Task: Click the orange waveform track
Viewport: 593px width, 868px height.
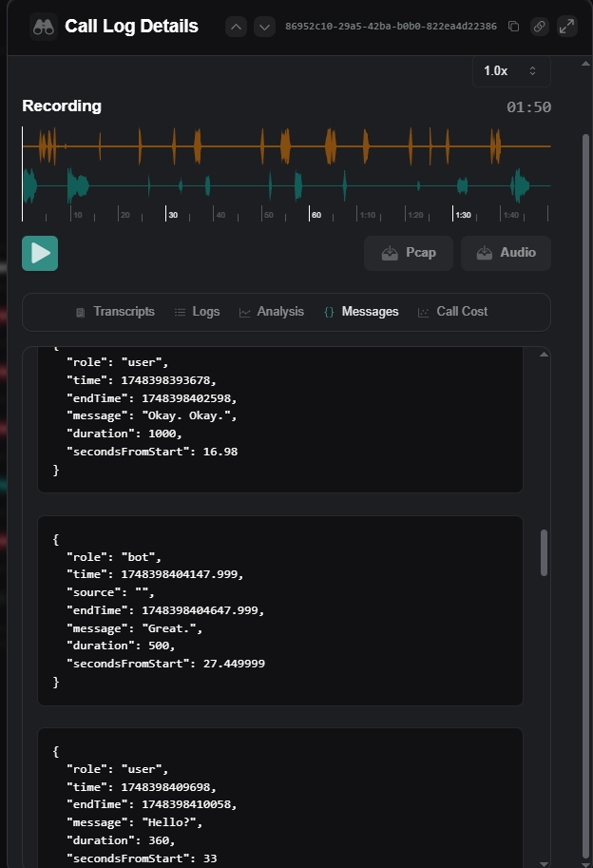Action: [x=285, y=146]
